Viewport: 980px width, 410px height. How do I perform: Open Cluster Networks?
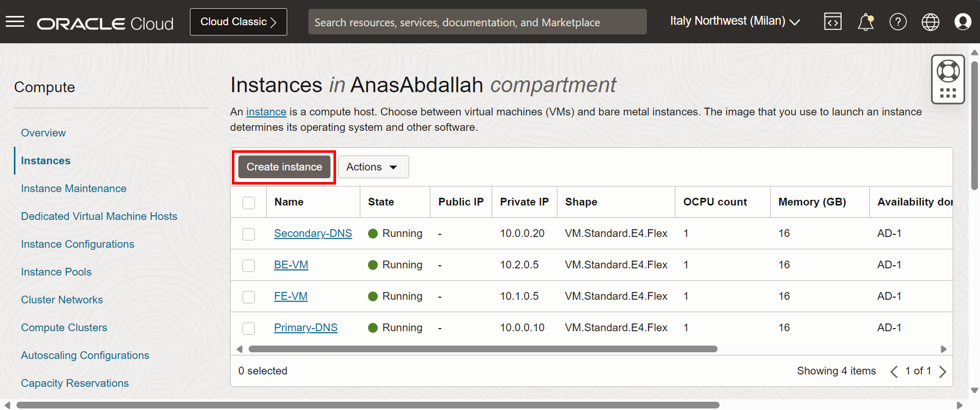coord(62,300)
